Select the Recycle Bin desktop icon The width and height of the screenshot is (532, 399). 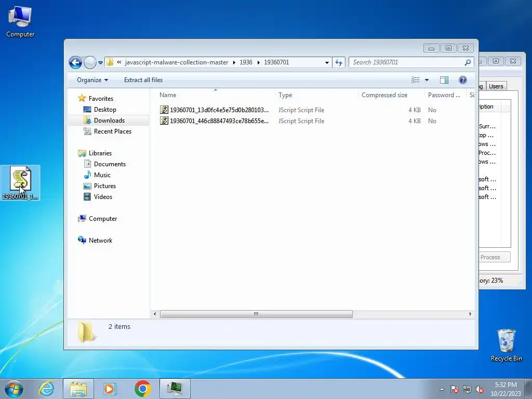click(x=506, y=345)
